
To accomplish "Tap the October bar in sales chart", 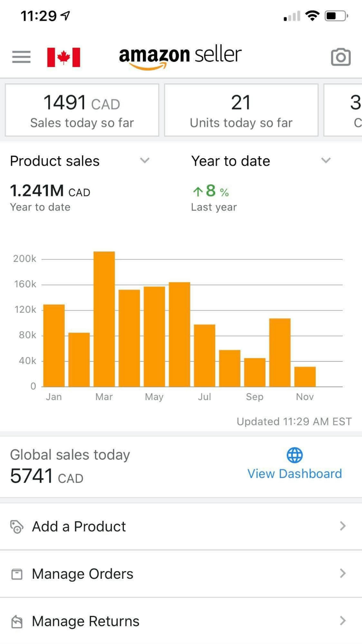I will [280, 352].
